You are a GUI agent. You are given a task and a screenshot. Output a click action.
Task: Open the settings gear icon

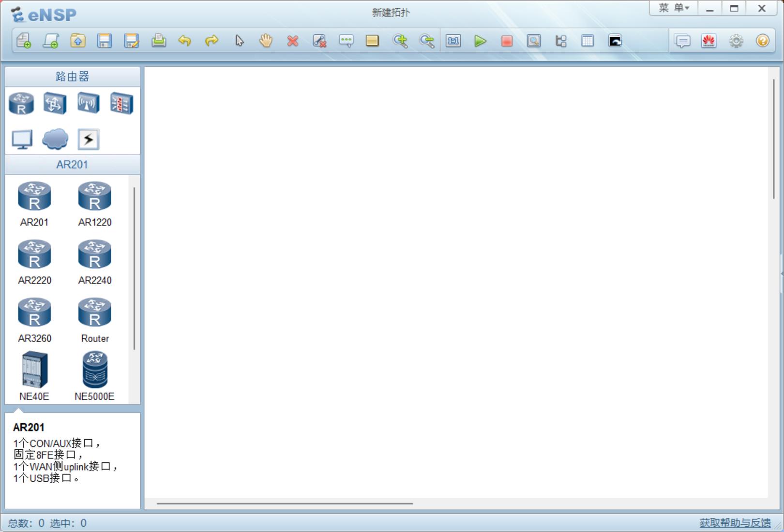pos(736,41)
